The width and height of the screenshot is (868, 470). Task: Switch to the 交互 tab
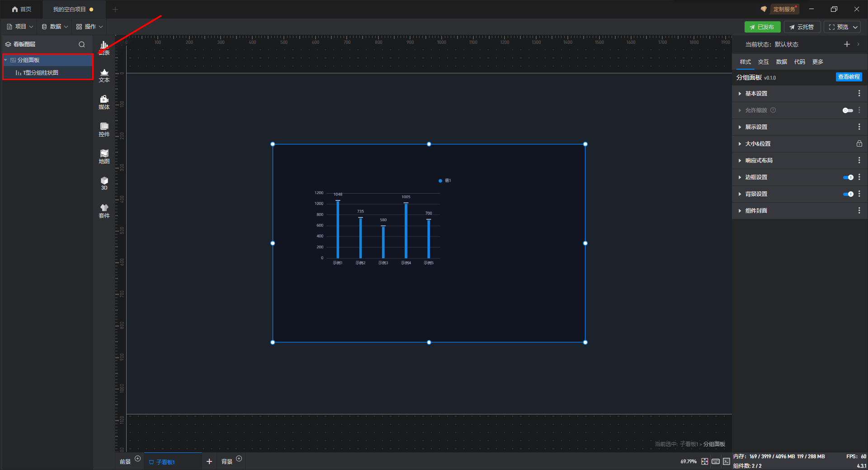(763, 62)
